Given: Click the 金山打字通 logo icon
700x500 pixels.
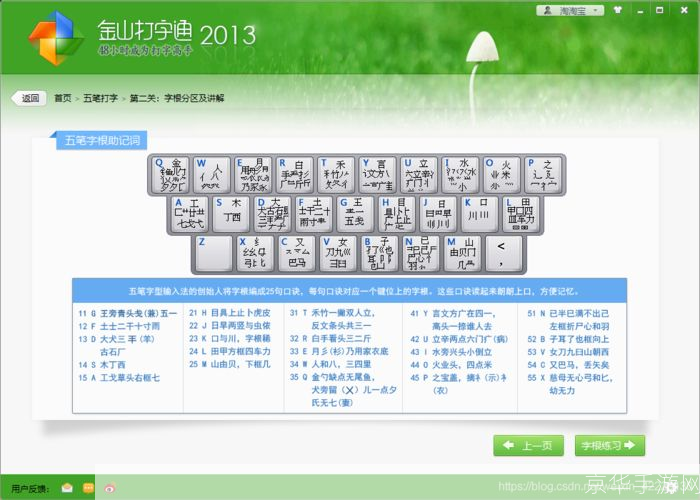Looking at the screenshot, I should [x=55, y=38].
